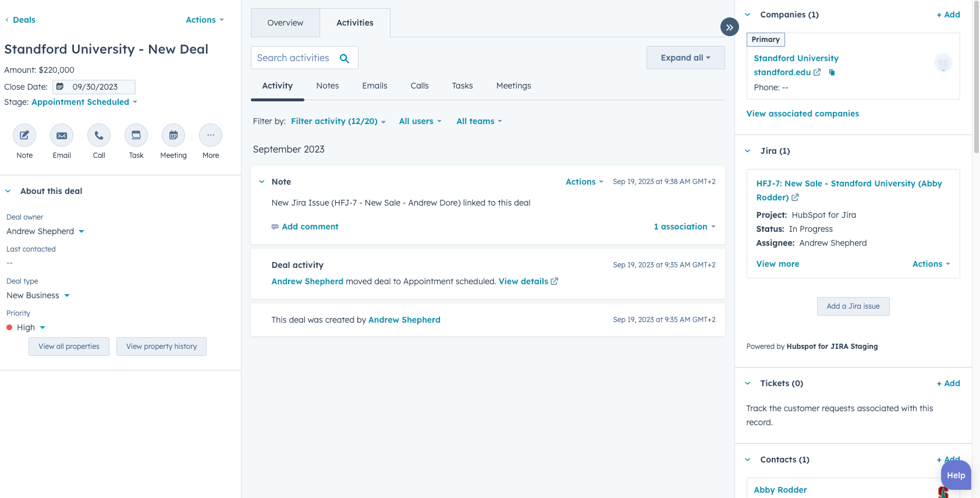
Task: Create a new Note on the deal
Action: pos(24,135)
